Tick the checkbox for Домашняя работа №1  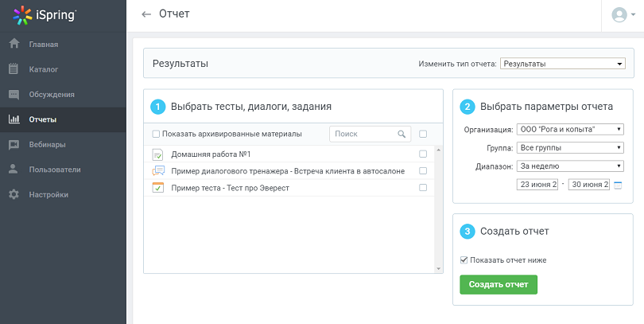(423, 154)
